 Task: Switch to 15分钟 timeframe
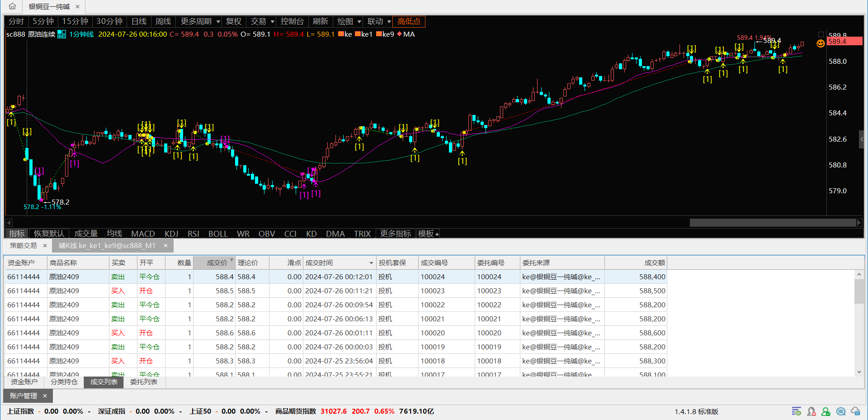tap(75, 21)
